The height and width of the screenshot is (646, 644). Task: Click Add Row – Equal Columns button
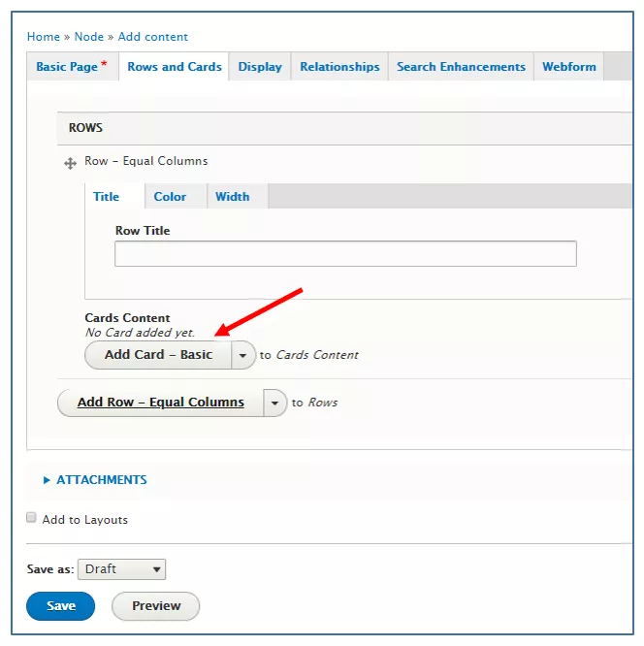pos(161,403)
